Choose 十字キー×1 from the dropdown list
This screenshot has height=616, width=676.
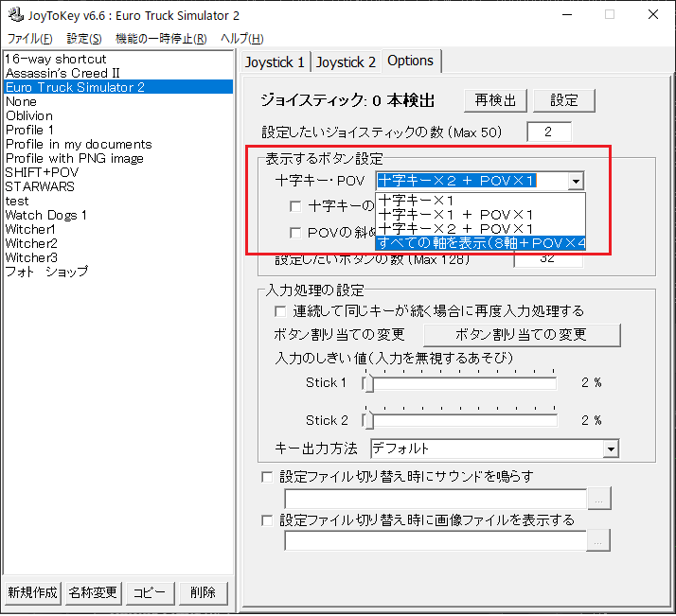pos(480,201)
